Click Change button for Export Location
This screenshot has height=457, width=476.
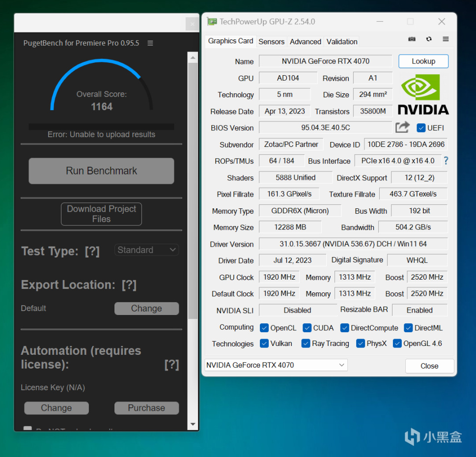[x=146, y=309]
